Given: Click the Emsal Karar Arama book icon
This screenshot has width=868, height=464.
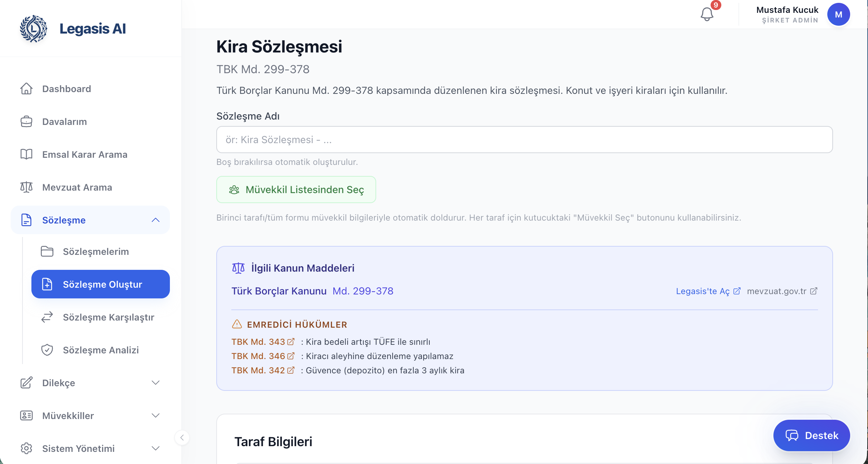Looking at the screenshot, I should coord(26,154).
